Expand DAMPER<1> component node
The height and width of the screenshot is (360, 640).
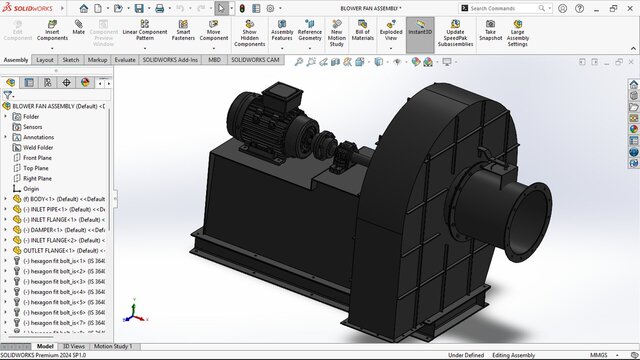6,230
